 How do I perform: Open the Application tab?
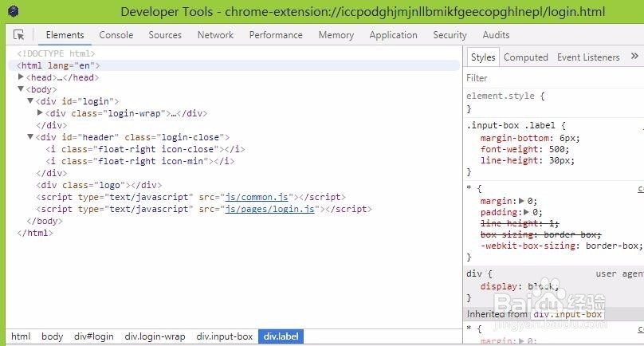pos(393,35)
